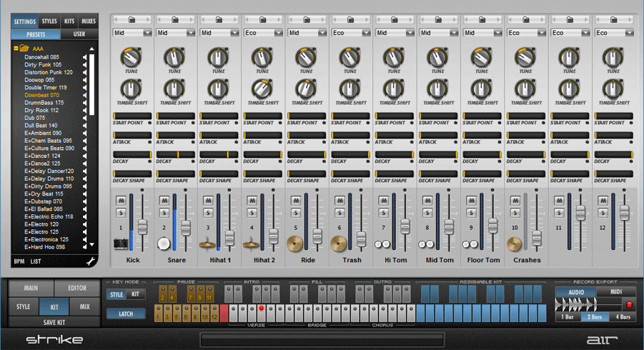This screenshot has width=644, height=350.
Task: Click the Kick drum instrument icon
Action: (x=122, y=244)
